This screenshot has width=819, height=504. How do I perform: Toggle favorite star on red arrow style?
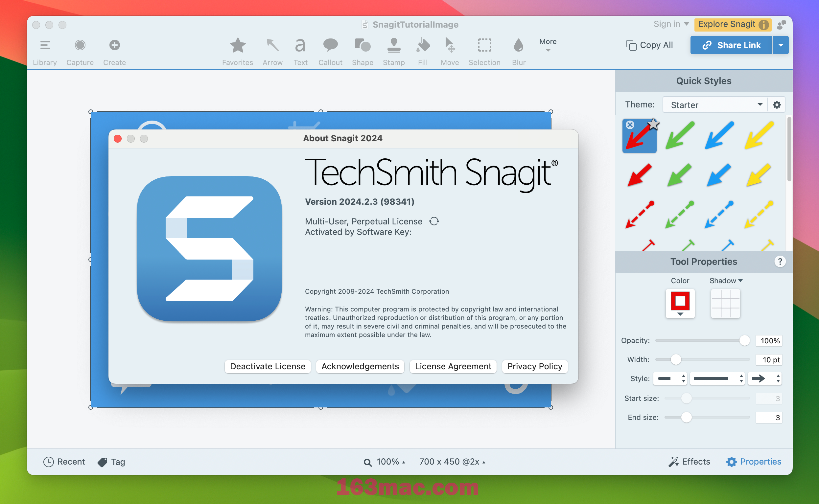tap(653, 124)
